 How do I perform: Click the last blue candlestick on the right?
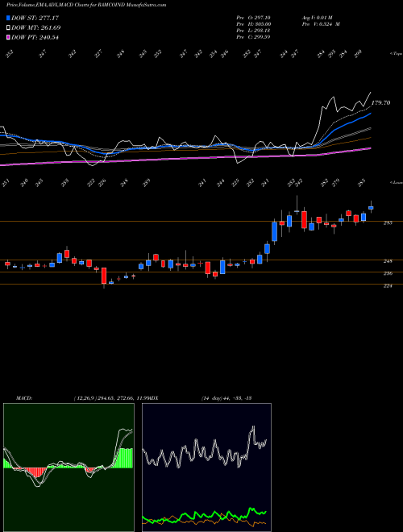pyautogui.click(x=371, y=207)
